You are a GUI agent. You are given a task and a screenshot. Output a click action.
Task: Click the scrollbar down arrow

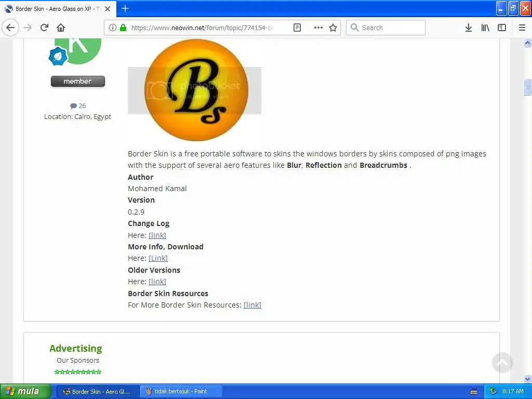(x=527, y=379)
